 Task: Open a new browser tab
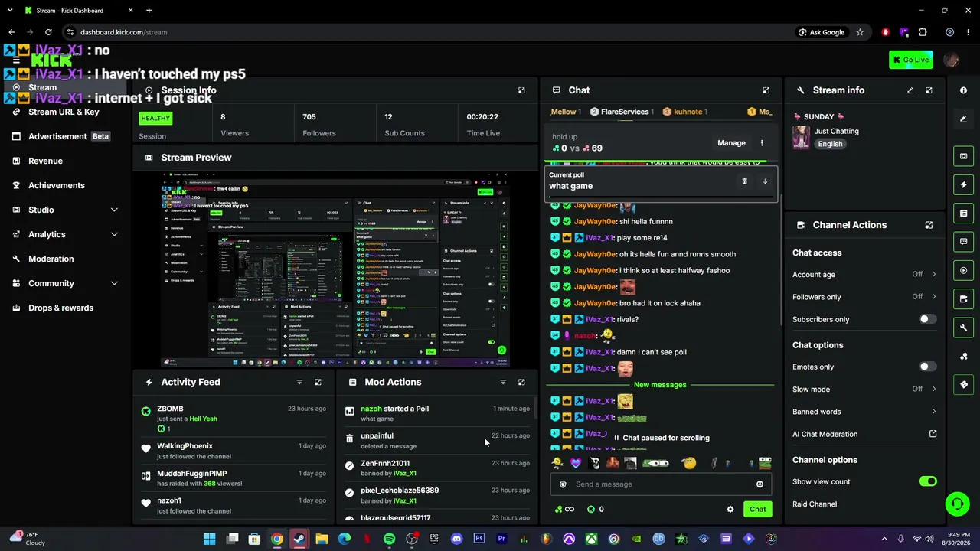click(x=149, y=11)
